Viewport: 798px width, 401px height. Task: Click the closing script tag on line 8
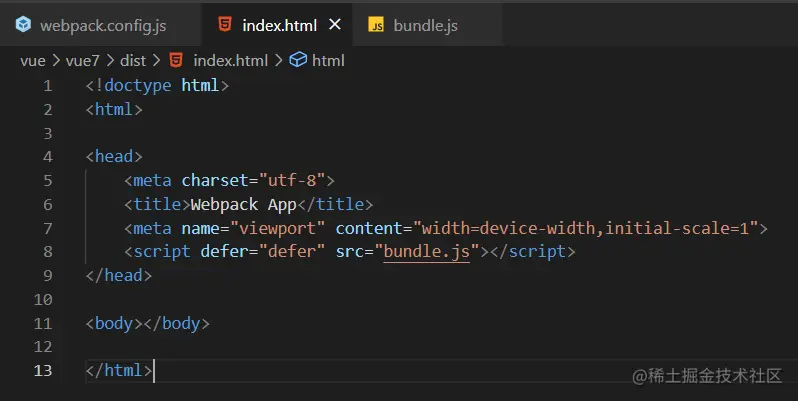tap(532, 251)
